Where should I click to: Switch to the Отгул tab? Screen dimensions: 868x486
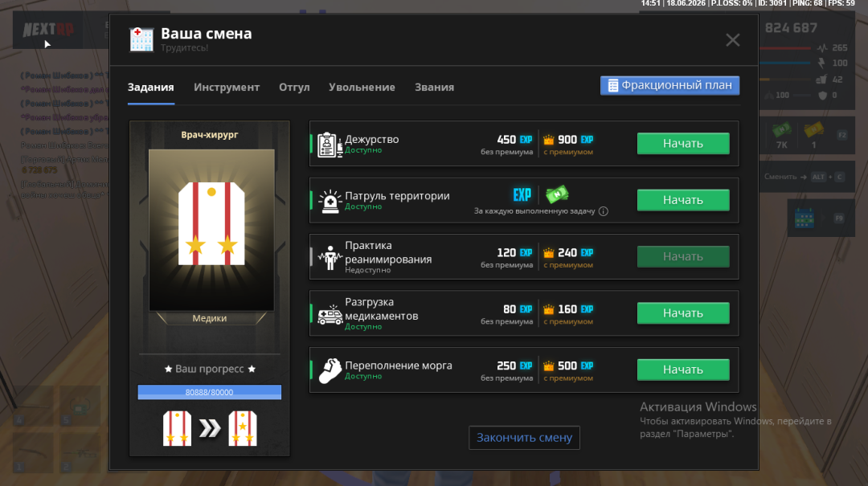pyautogui.click(x=294, y=87)
